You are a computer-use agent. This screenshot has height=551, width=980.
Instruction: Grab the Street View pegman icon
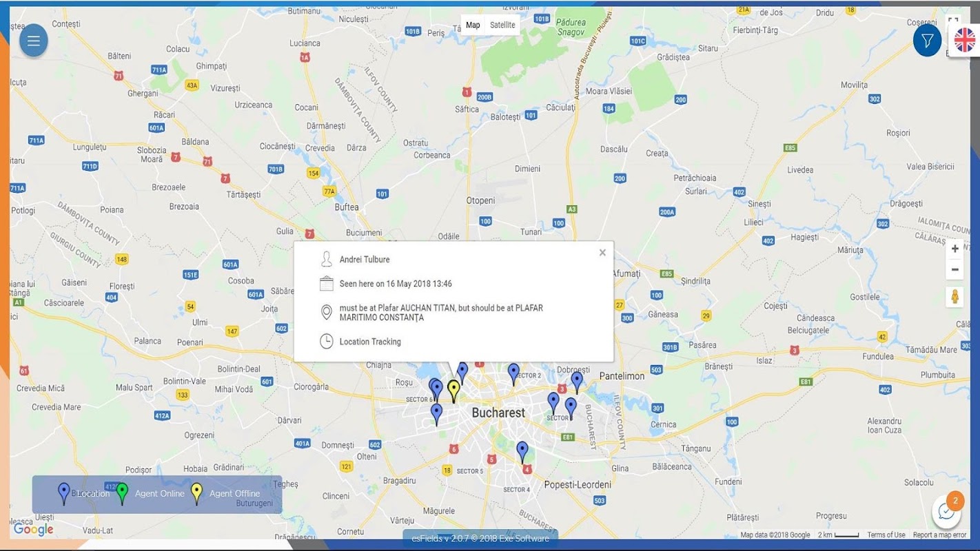tap(955, 297)
